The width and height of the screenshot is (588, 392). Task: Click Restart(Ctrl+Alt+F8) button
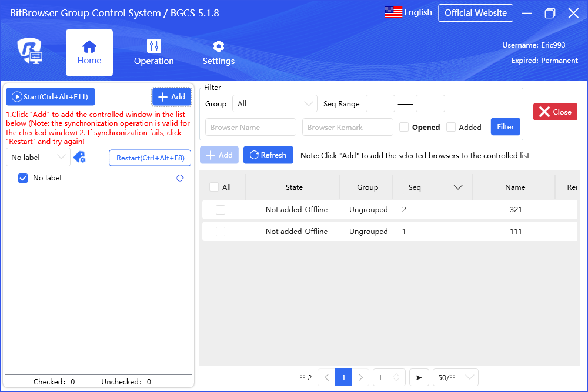150,158
